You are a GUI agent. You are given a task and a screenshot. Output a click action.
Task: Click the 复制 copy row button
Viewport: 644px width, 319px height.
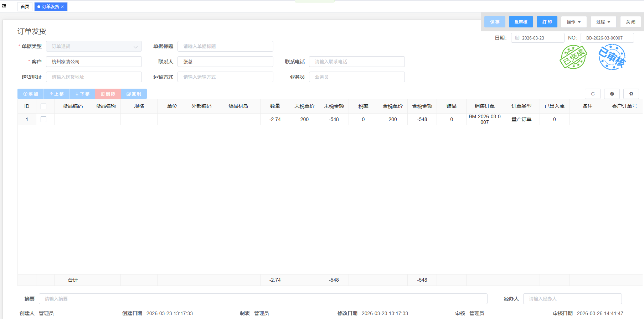(x=134, y=94)
